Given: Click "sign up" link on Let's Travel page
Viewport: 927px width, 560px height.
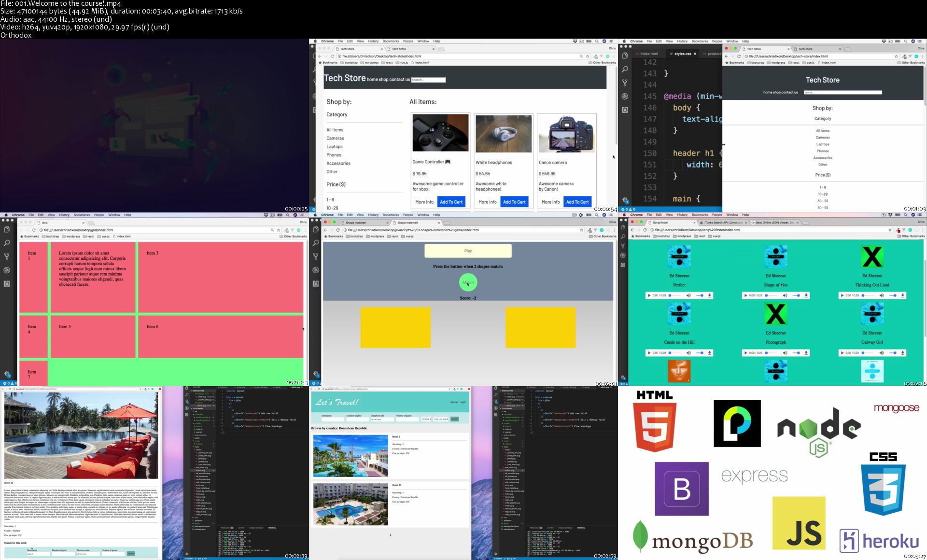Looking at the screenshot, I should point(454,402).
